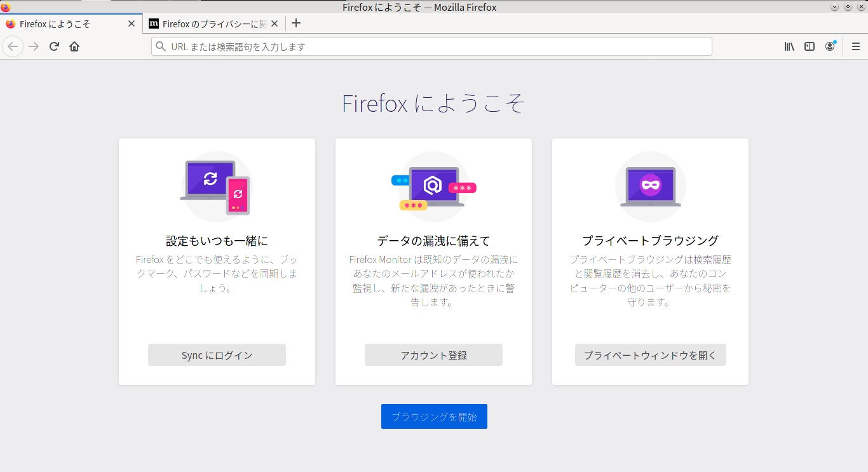Image resolution: width=868 pixels, height=472 pixels.
Task: Maximize the Firefox window
Action: pyautogui.click(x=848, y=7)
